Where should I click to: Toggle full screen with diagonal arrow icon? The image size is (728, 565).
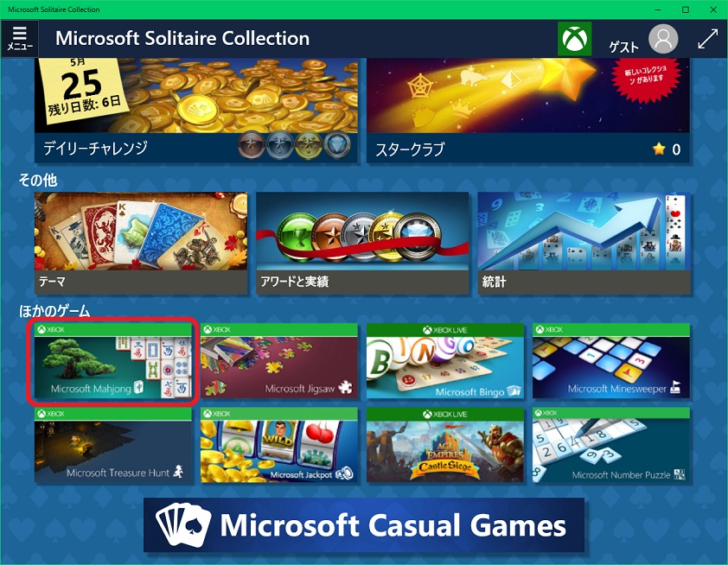tap(707, 39)
